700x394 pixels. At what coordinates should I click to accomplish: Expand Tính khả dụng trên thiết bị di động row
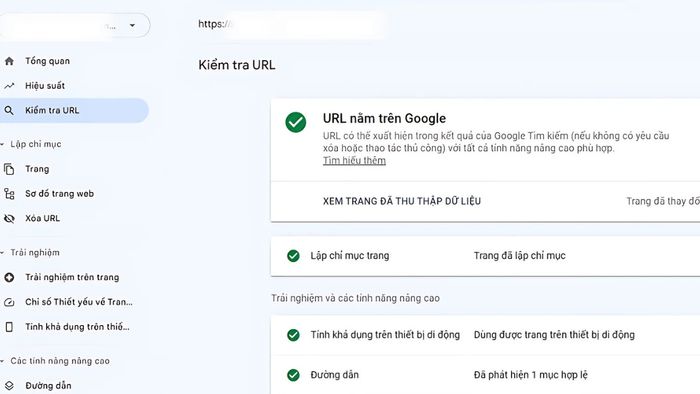[485, 335]
